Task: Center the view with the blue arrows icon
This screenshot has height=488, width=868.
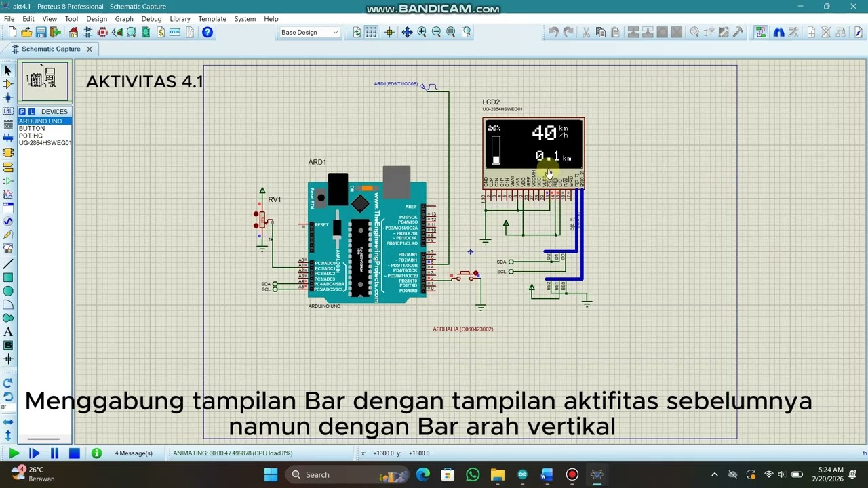Action: (407, 32)
